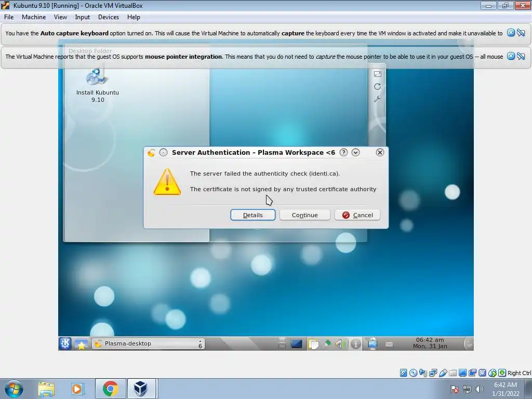Click Continue in Server Authentication dialog
Viewport: 532px width, 399px height.
tap(304, 215)
